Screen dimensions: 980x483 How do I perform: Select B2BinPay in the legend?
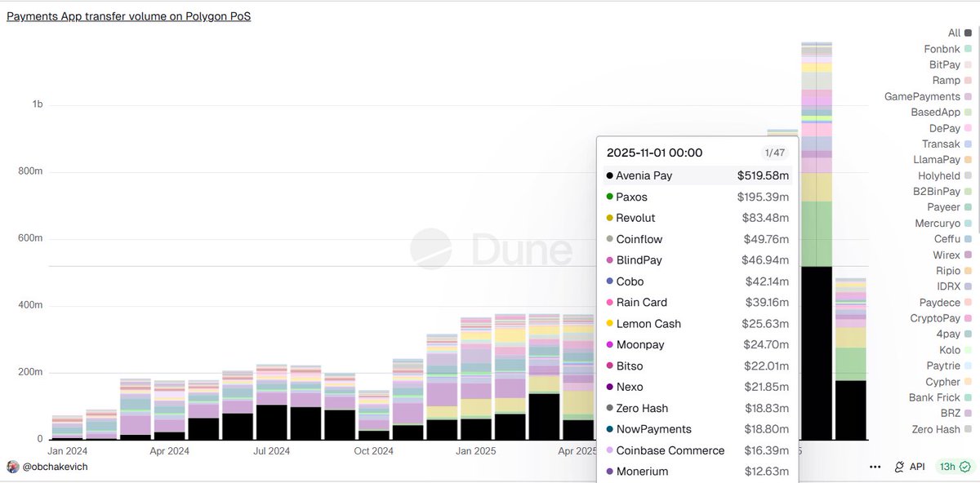pos(943,192)
